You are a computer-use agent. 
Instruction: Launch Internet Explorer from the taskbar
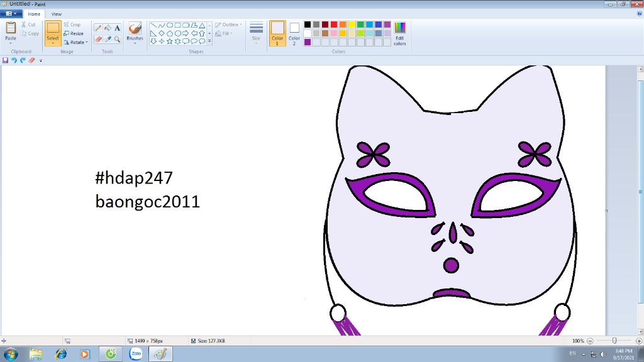[x=61, y=354]
